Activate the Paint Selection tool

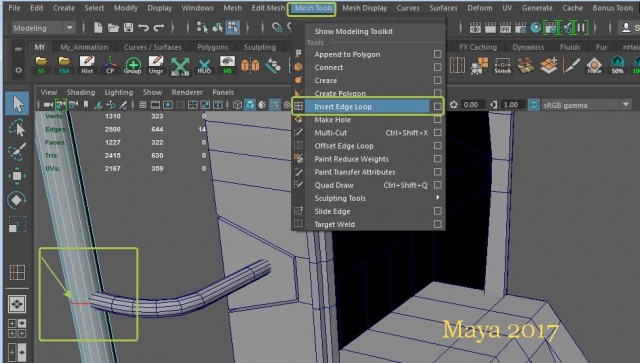17,151
